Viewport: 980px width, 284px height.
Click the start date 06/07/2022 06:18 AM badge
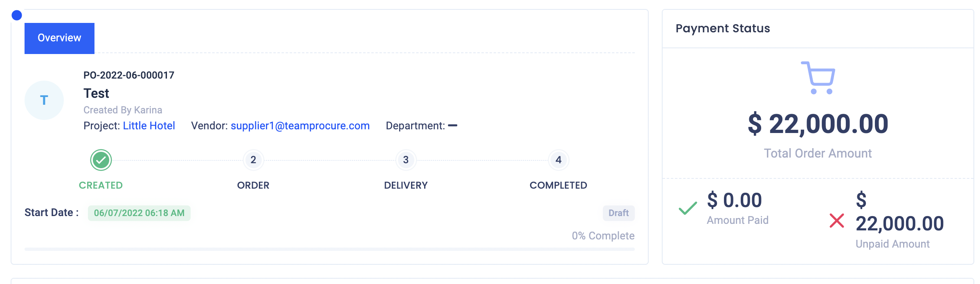(139, 213)
